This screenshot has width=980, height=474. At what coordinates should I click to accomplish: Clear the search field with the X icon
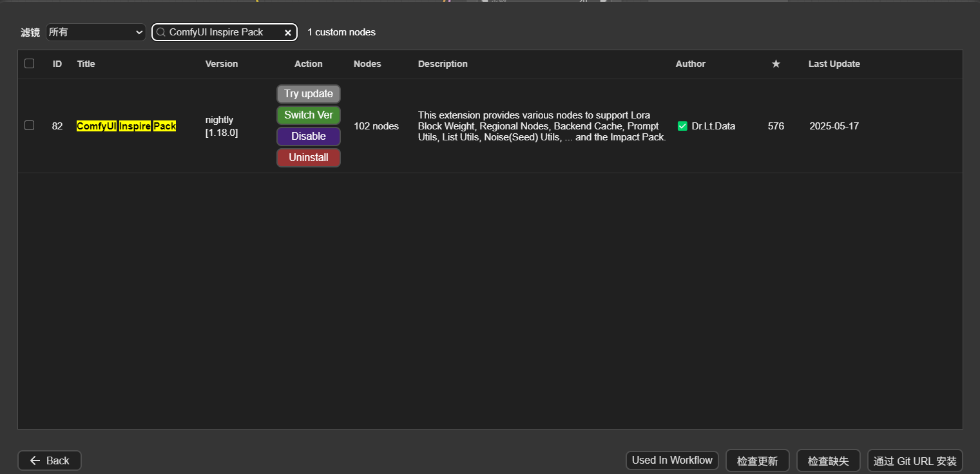(x=288, y=33)
